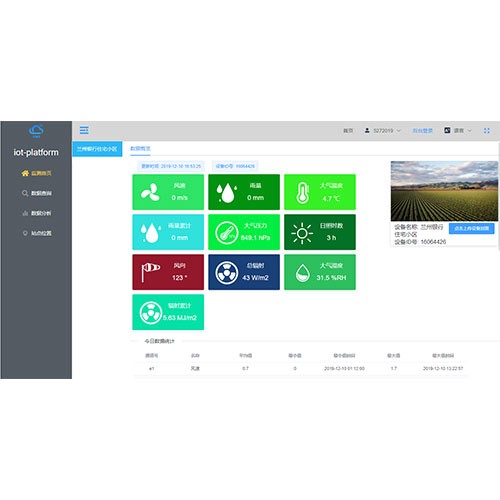The height and width of the screenshot is (500, 500).
Task: Open the fullscreen icon in top bar
Action: click(x=487, y=131)
